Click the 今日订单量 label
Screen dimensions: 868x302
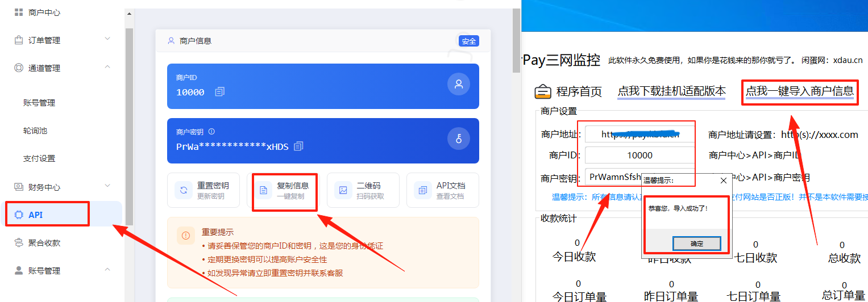point(580,296)
